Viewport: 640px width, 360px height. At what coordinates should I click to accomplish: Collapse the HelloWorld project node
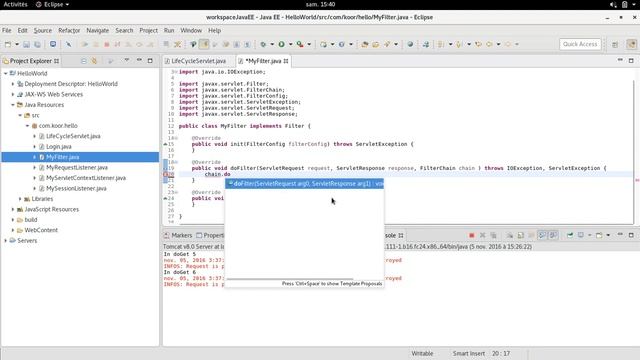pyautogui.click(x=6, y=73)
